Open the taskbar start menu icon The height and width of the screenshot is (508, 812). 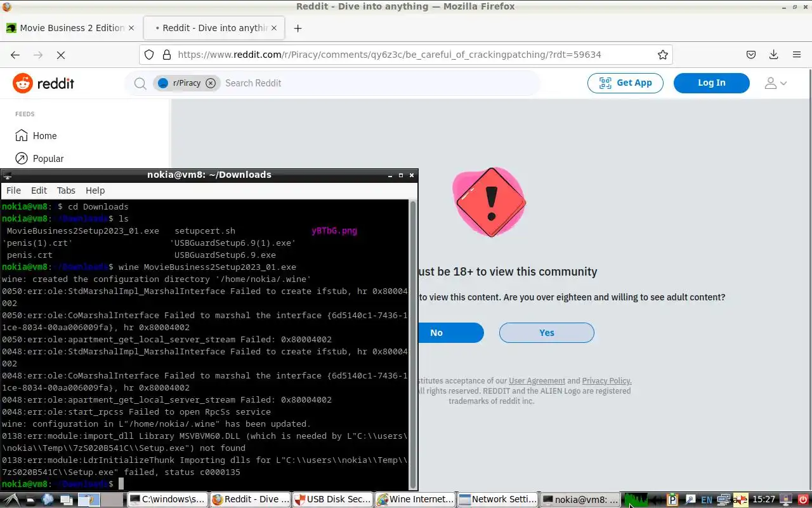pos(11,499)
